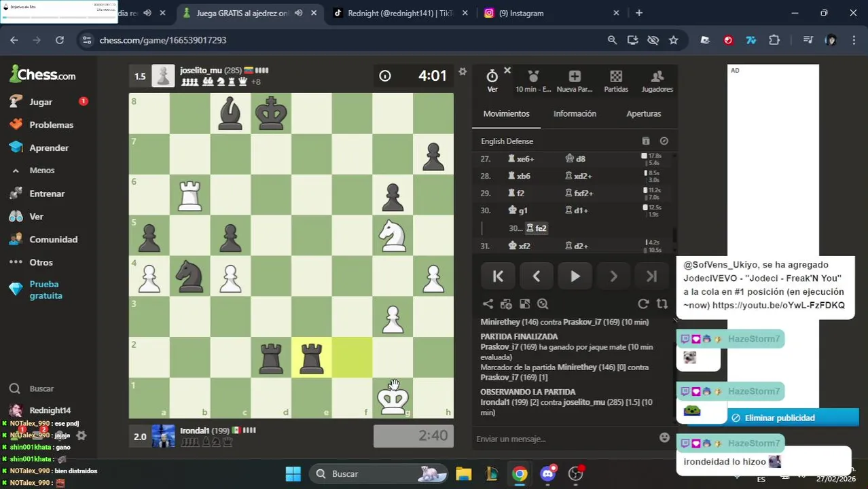868x489 pixels.
Task: Open the Jugadores icon
Action: coord(657,80)
